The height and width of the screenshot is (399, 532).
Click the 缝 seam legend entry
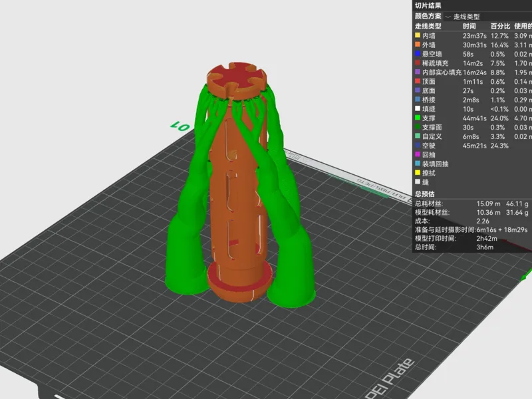click(x=472, y=182)
